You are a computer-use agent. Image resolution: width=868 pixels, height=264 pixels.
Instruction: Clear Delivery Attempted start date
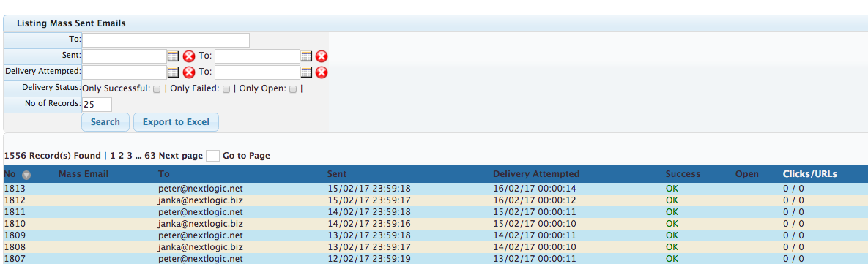coord(189,72)
